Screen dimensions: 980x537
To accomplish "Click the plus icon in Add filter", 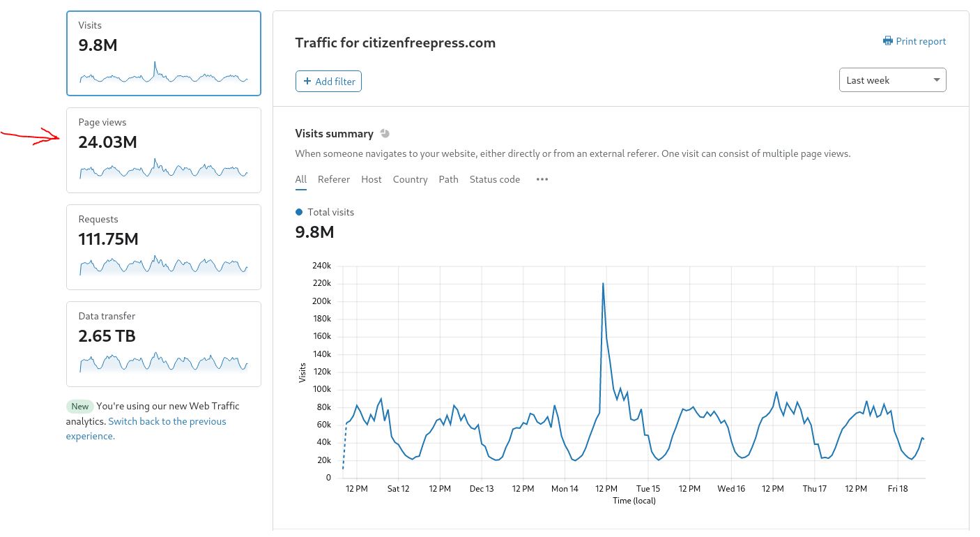I will coord(307,82).
